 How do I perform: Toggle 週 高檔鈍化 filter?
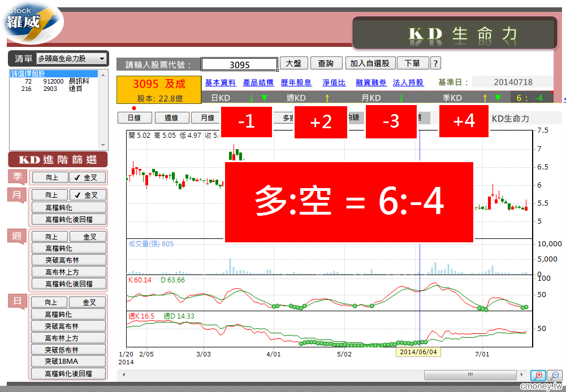[x=69, y=248]
